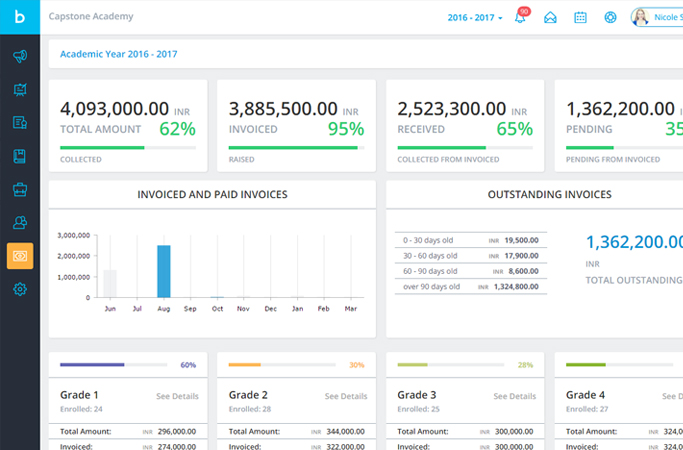Select the highlighted finance icon in sidebar
Image resolution: width=683 pixels, height=450 pixels.
[x=20, y=256]
